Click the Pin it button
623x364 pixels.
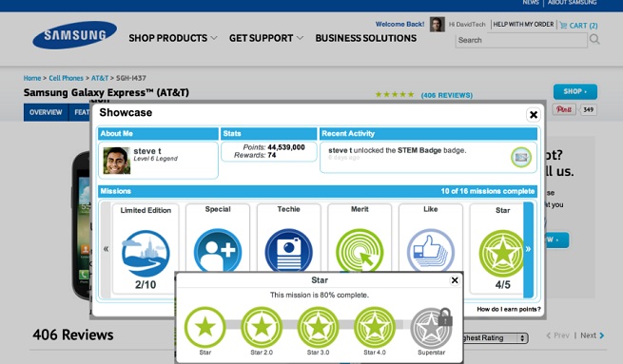(564, 109)
